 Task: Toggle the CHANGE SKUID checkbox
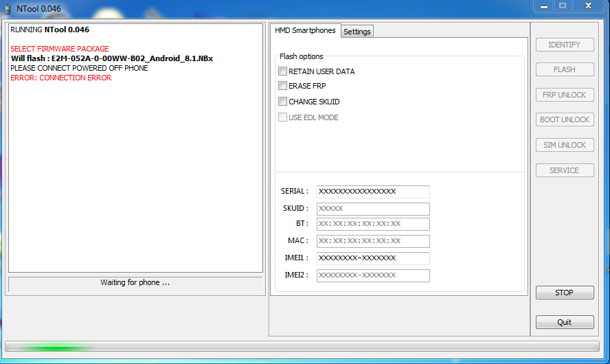pyautogui.click(x=282, y=102)
